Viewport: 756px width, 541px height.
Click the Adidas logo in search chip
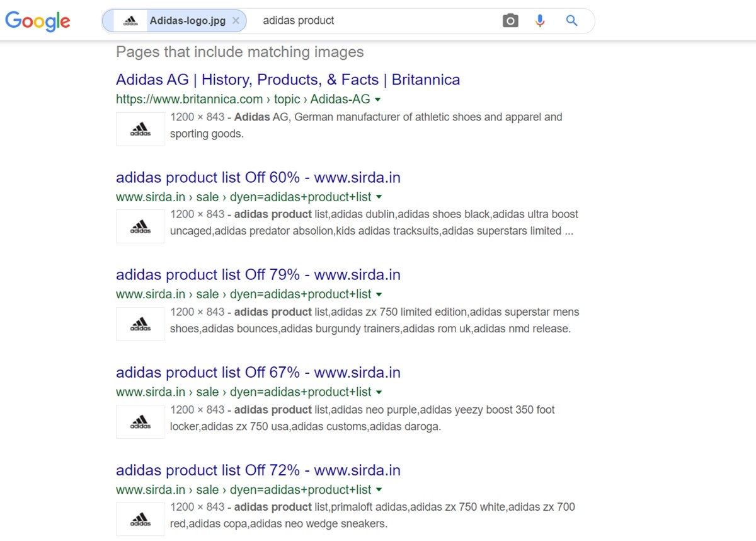130,21
